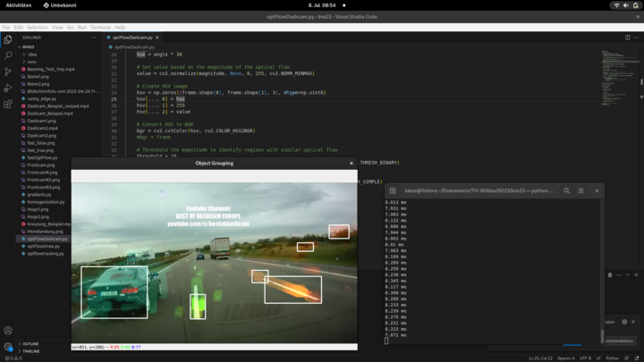Open the clock showing 8. Jul 08:54
Viewport: 644px width, 362px height.
tap(322, 5)
